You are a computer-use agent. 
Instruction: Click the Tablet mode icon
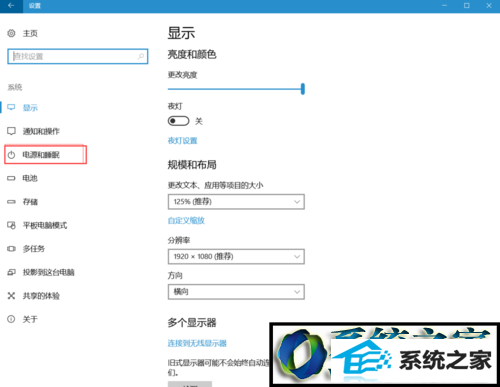coord(11,225)
